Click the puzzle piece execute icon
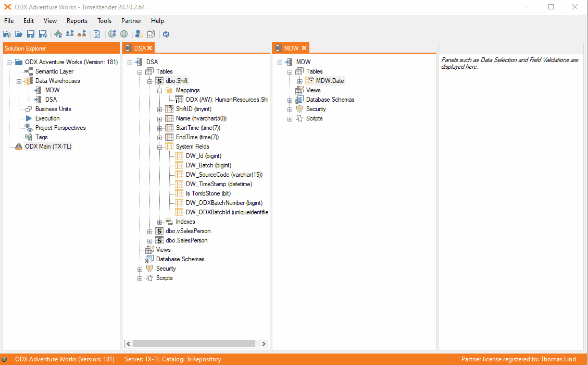The image size is (588, 365). coord(58,34)
